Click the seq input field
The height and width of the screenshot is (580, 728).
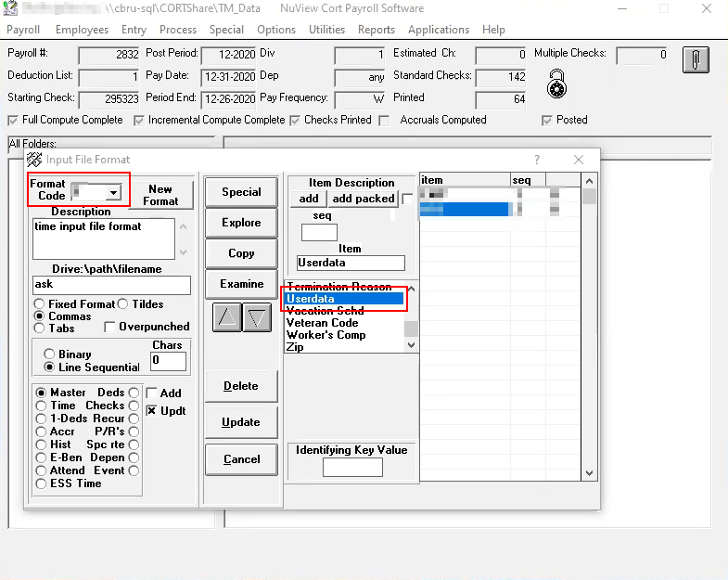click(x=319, y=232)
